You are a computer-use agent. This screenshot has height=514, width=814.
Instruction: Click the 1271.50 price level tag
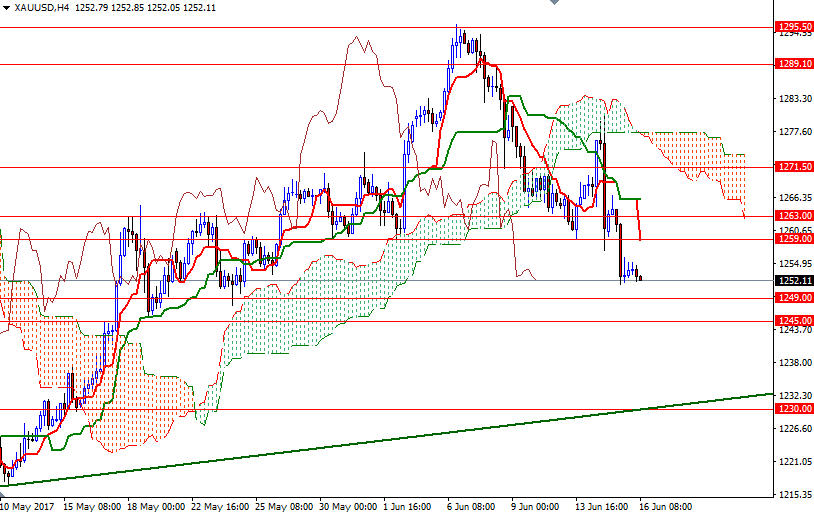click(793, 167)
